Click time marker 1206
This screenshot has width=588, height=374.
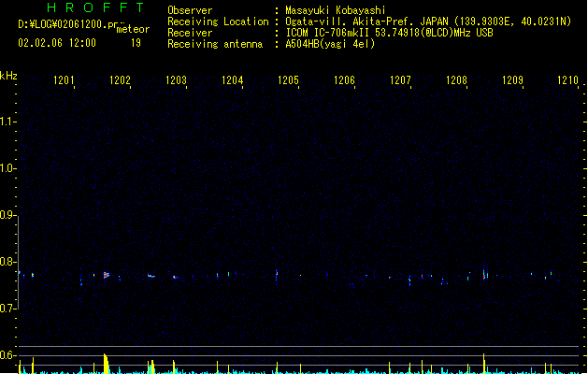pyautogui.click(x=344, y=79)
